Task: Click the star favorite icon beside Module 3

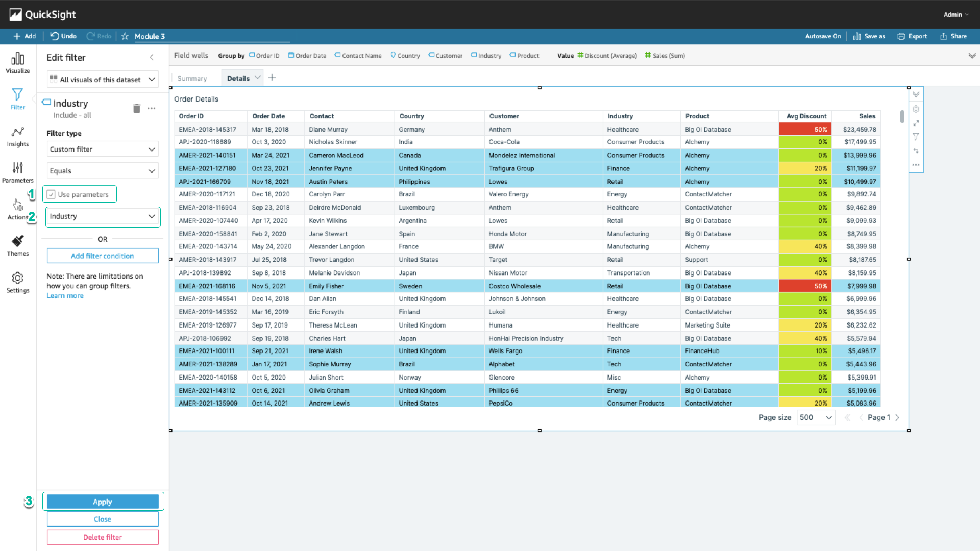Action: click(125, 36)
